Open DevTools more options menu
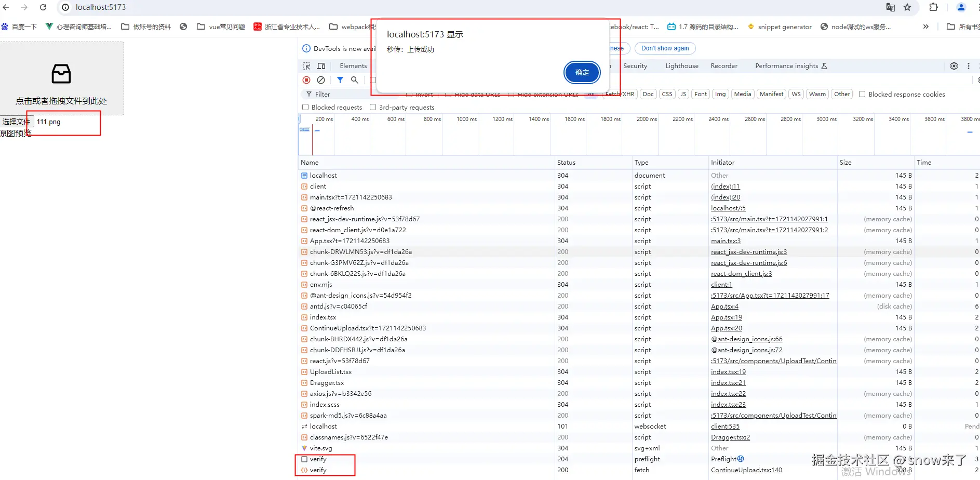Image resolution: width=980 pixels, height=480 pixels. click(x=969, y=66)
